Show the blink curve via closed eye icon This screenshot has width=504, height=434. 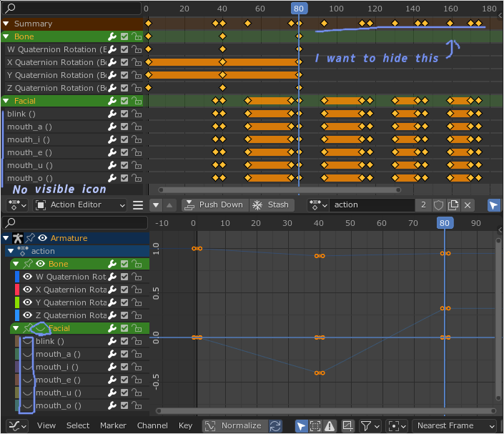click(28, 341)
